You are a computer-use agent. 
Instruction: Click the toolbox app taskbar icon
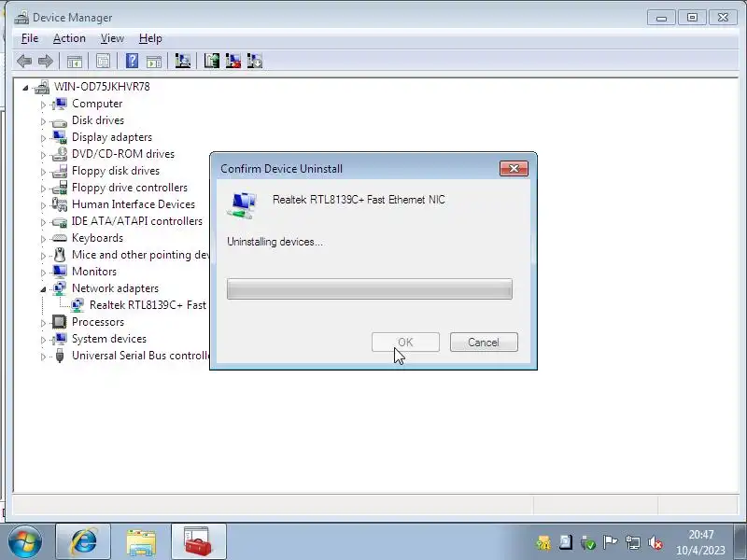click(x=199, y=541)
